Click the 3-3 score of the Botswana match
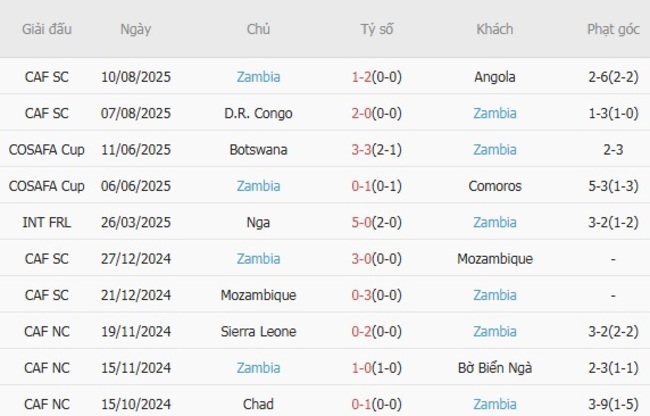 pos(363,149)
